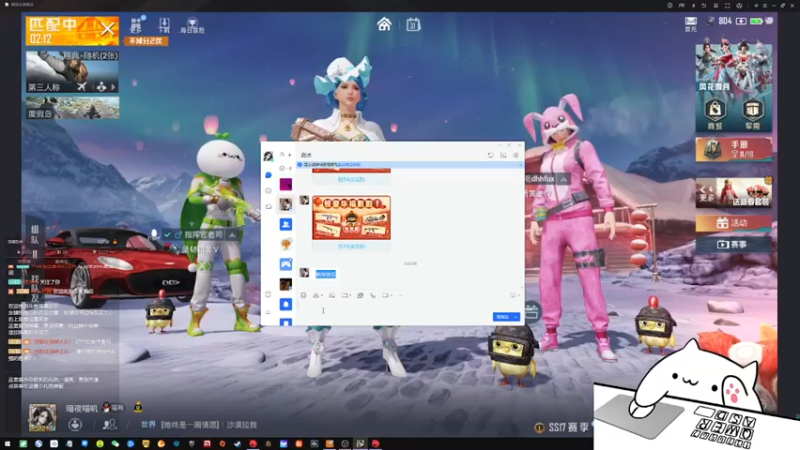The height and width of the screenshot is (450, 800).
Task: Select the blue contact-card item in QQ list
Action: click(x=286, y=224)
